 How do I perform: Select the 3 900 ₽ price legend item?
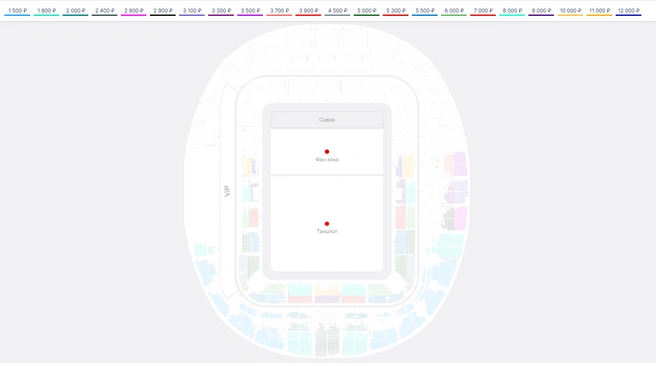point(308,10)
